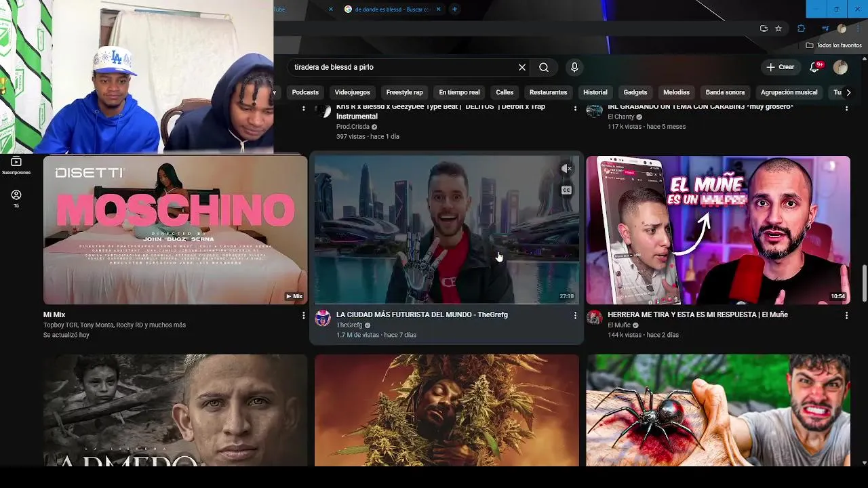
Task: Open more options for TheGrefg video
Action: [575, 315]
